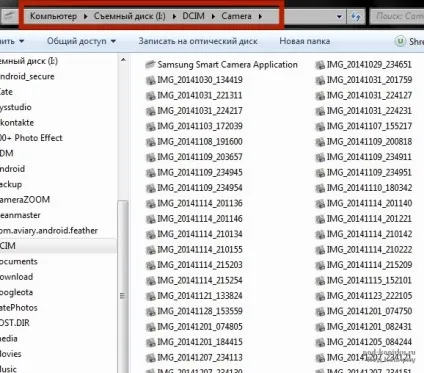424x373 pixels.
Task: Select Компьютер in the breadcrumb path
Action: pos(53,16)
